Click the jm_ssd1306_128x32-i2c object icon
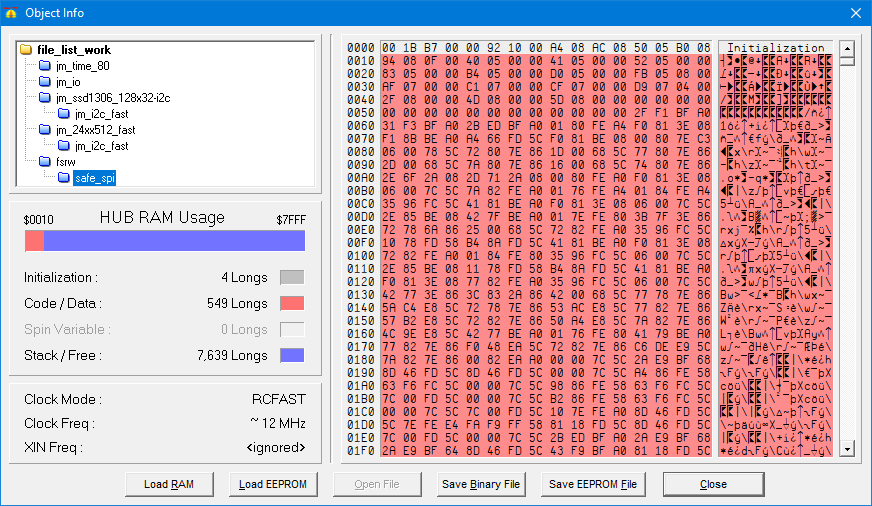 (45, 98)
